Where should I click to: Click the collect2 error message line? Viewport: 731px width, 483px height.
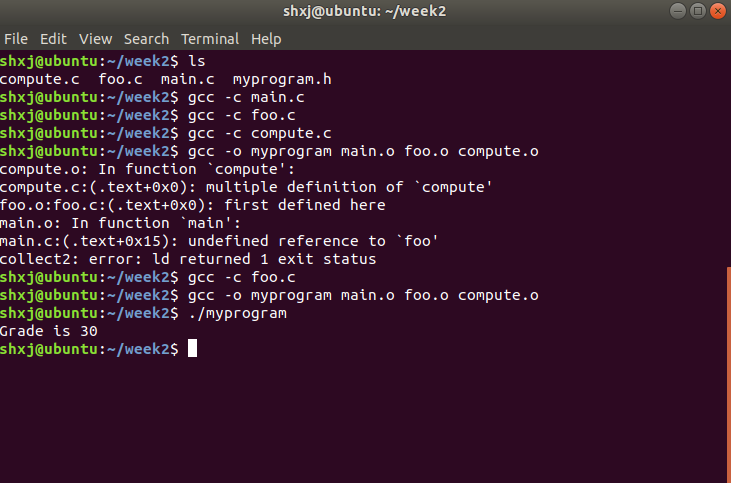[x=188, y=259]
